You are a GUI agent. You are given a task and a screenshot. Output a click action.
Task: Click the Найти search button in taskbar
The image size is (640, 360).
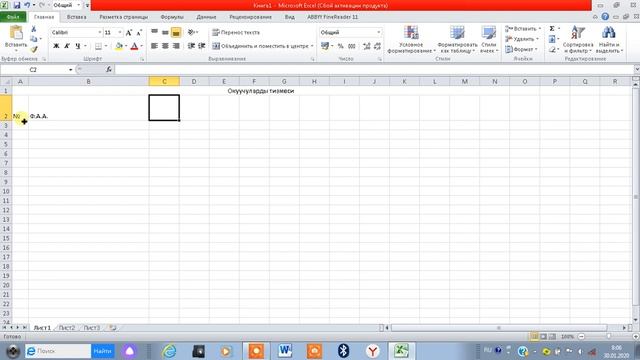(102, 351)
